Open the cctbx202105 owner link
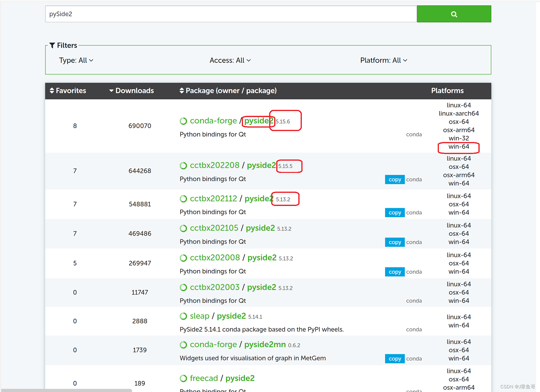 point(214,228)
